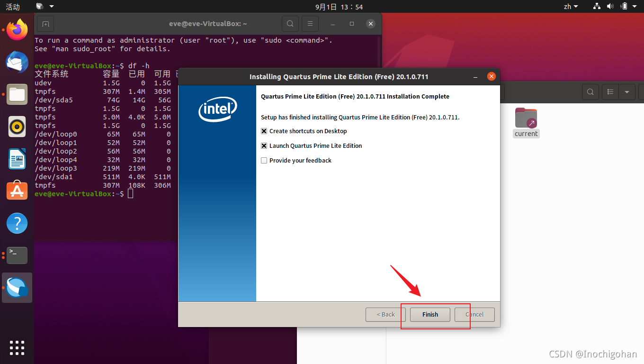Click the volume icon in top bar
This screenshot has width=644, height=364.
(x=610, y=7)
